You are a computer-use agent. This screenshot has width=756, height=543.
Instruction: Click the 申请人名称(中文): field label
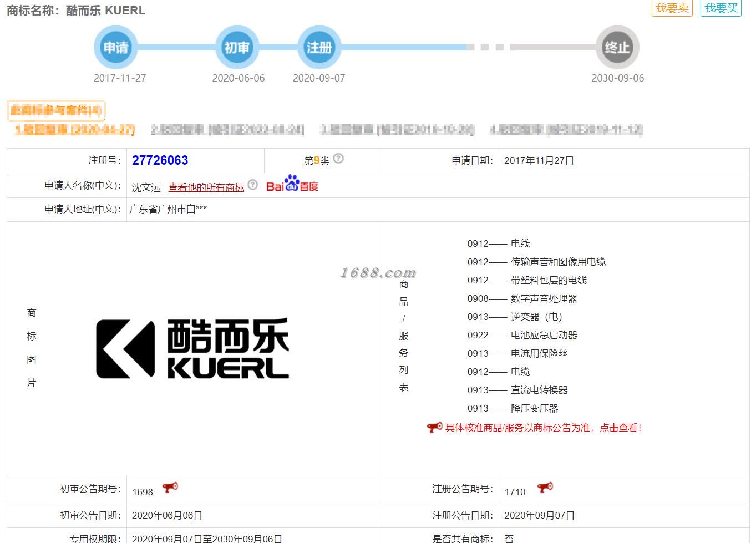pyautogui.click(x=83, y=185)
